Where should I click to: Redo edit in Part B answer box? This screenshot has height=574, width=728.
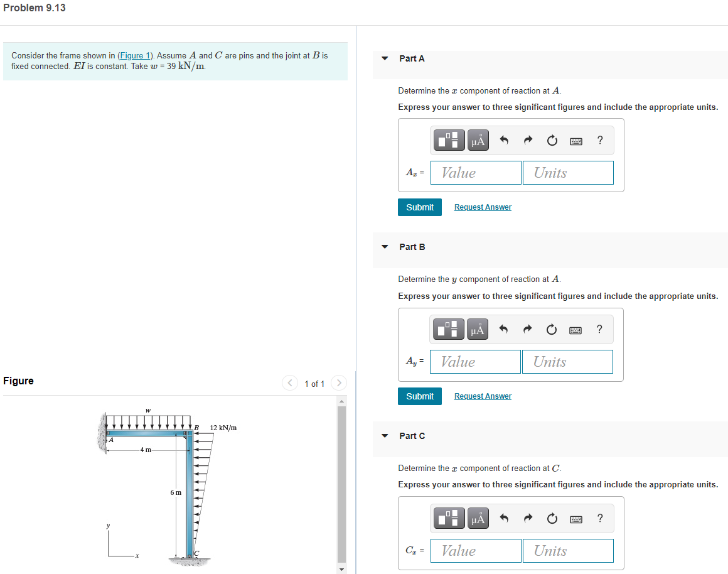[527, 329]
